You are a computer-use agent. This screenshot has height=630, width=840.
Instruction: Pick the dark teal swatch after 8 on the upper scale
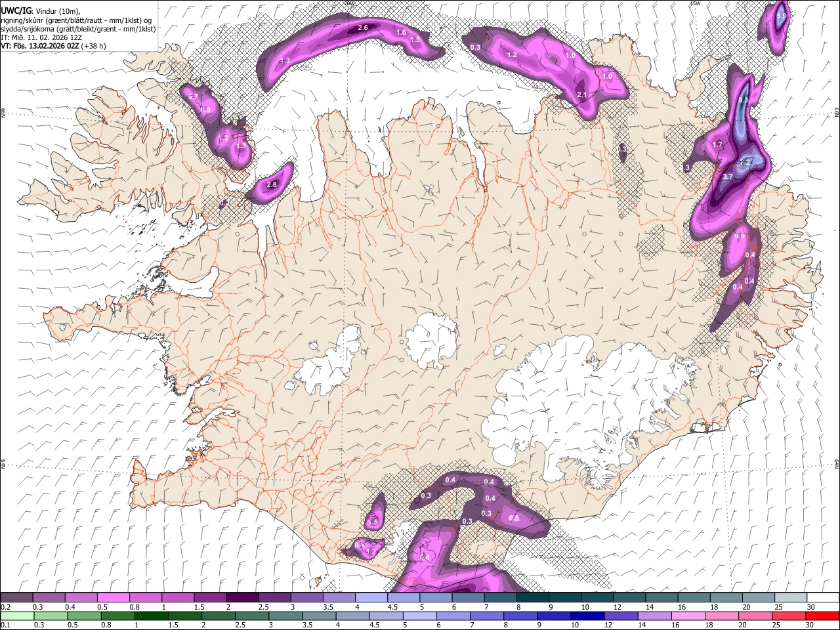pos(532,597)
